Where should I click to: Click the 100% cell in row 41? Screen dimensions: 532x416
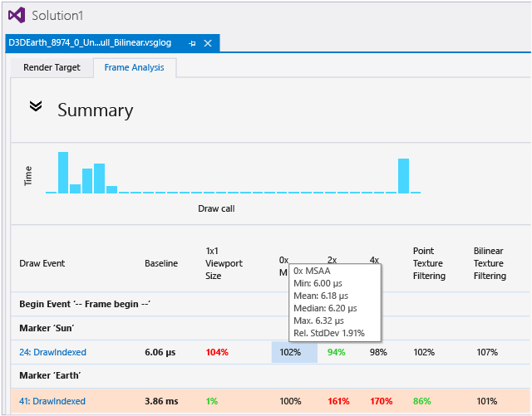(290, 401)
